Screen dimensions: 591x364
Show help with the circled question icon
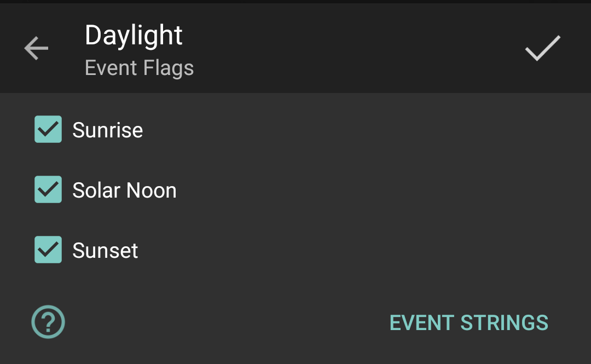[48, 322]
